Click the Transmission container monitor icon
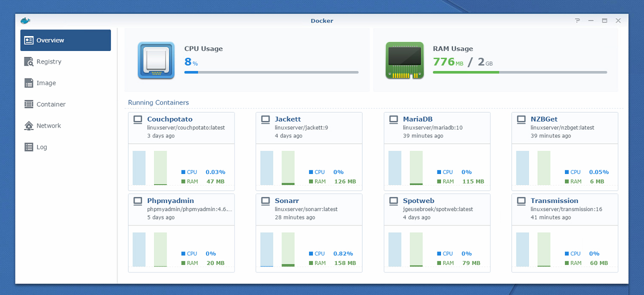644x295 pixels. [x=521, y=201]
